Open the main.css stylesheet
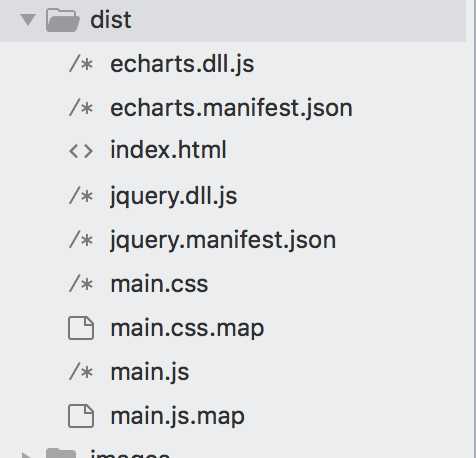The height and width of the screenshot is (458, 476). click(x=159, y=284)
